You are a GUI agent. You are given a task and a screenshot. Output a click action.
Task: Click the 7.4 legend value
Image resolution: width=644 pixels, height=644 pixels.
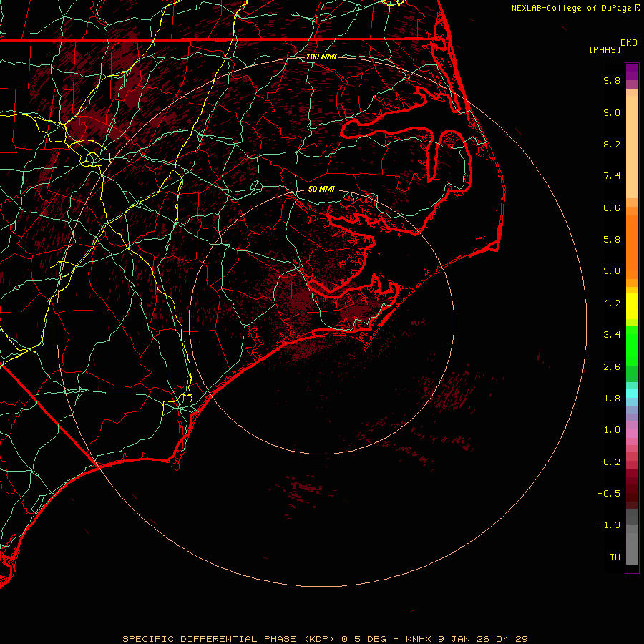pyautogui.click(x=612, y=176)
